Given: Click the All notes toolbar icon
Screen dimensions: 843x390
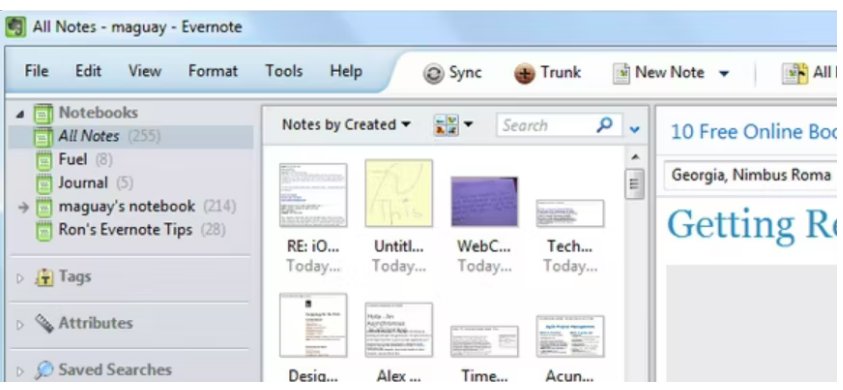Looking at the screenshot, I should click(795, 73).
